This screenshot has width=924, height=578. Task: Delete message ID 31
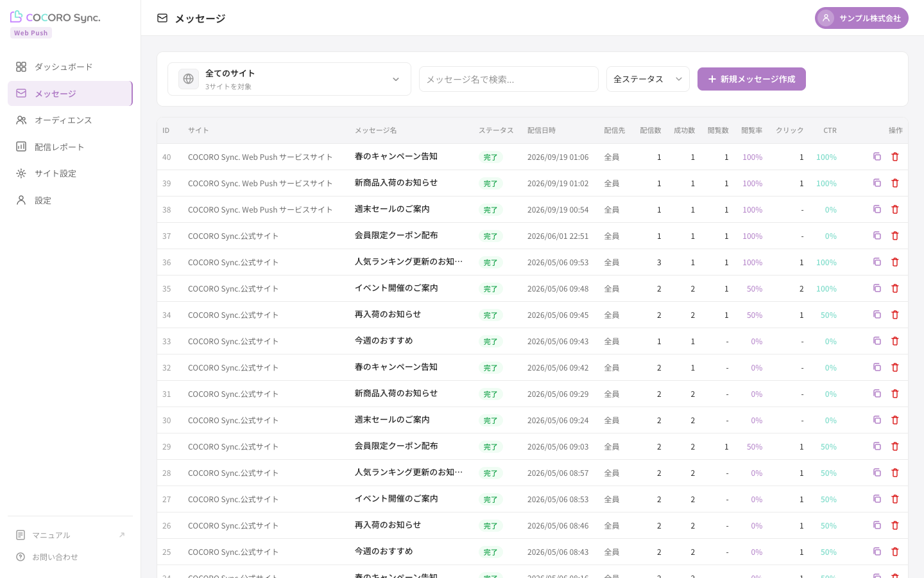point(895,394)
